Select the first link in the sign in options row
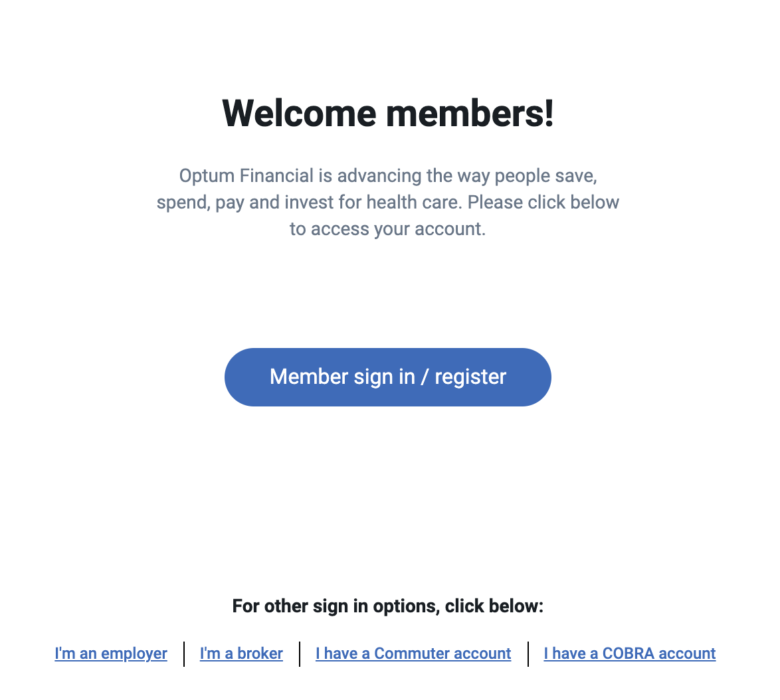This screenshot has height=700, width=780. [x=110, y=654]
